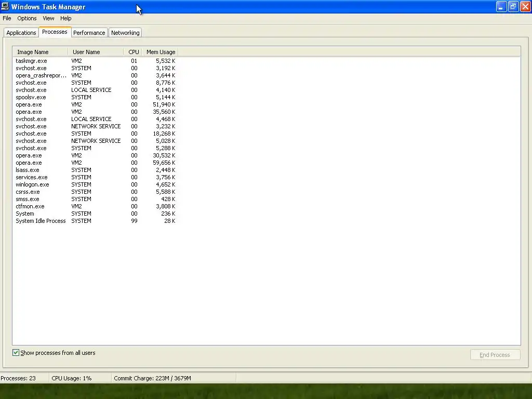Sort by Image Name column header
532x399 pixels.
(x=41, y=52)
